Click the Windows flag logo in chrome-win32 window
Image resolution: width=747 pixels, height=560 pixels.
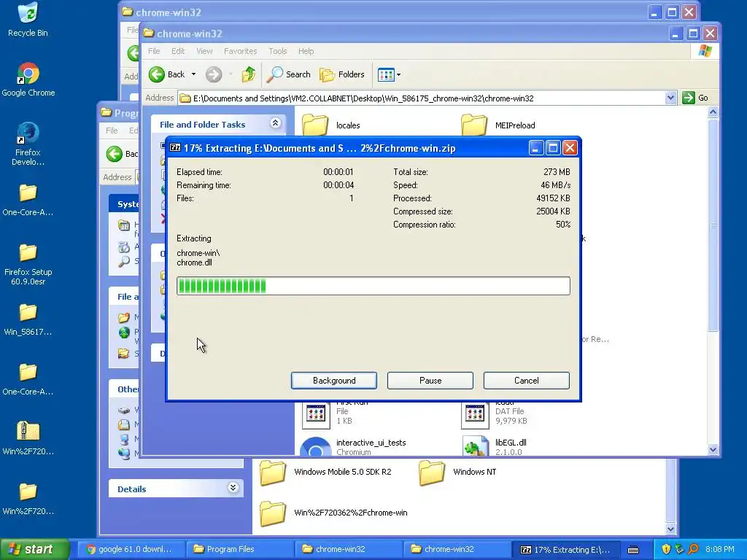[705, 51]
